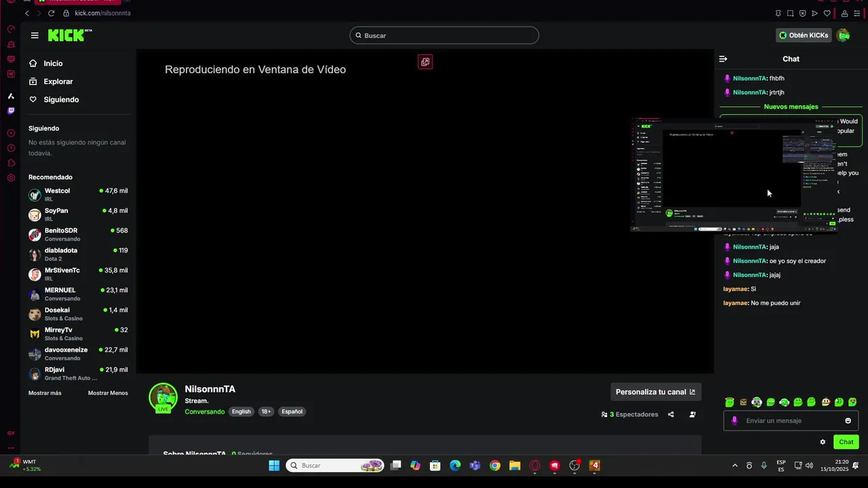Open Westcol recommended channel
The image size is (868, 488).
pos(78,195)
